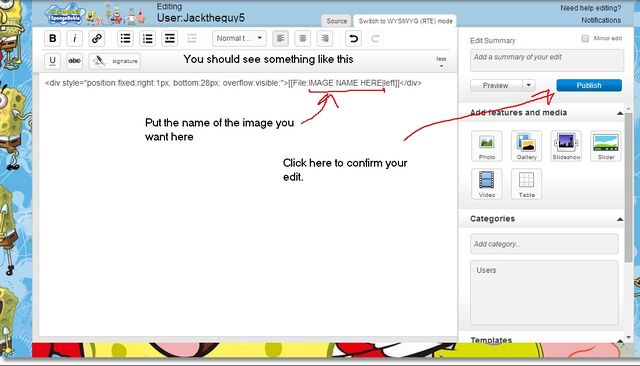The height and width of the screenshot is (366, 640).
Task: Switch to WYSIWYG (RTE) mode tab
Action: click(405, 21)
